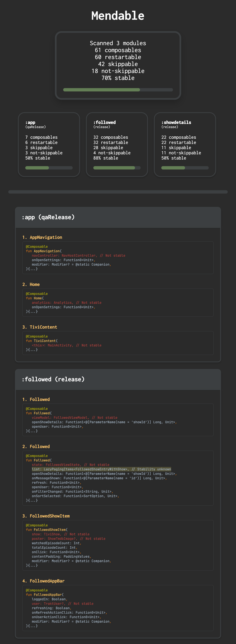Click '22 composables' in the :showdetails card
This screenshot has height=644, width=236.
point(179,137)
